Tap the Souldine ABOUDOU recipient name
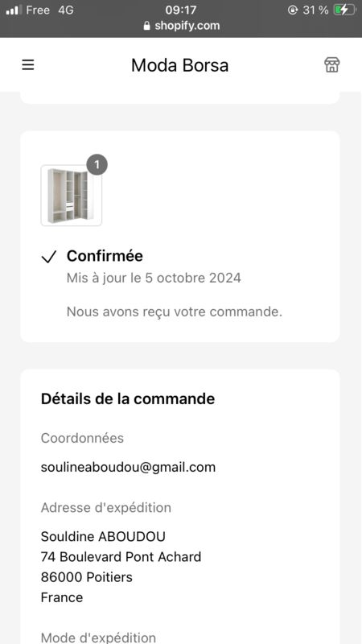This screenshot has width=362, height=644. 103,536
